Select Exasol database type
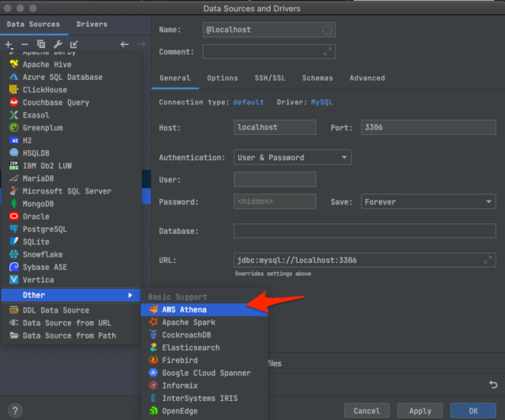Viewport: 505px width, 420px height. pyautogui.click(x=72, y=115)
